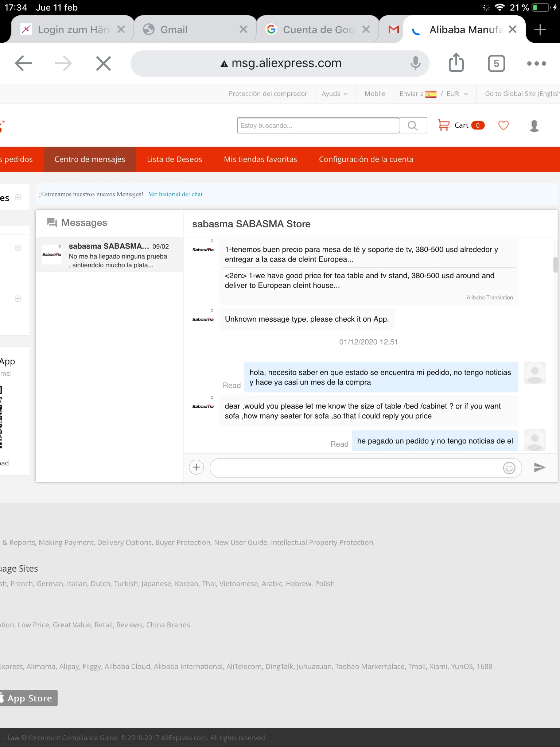Open Centro de mensajes menu item
The image size is (560, 747).
[90, 159]
